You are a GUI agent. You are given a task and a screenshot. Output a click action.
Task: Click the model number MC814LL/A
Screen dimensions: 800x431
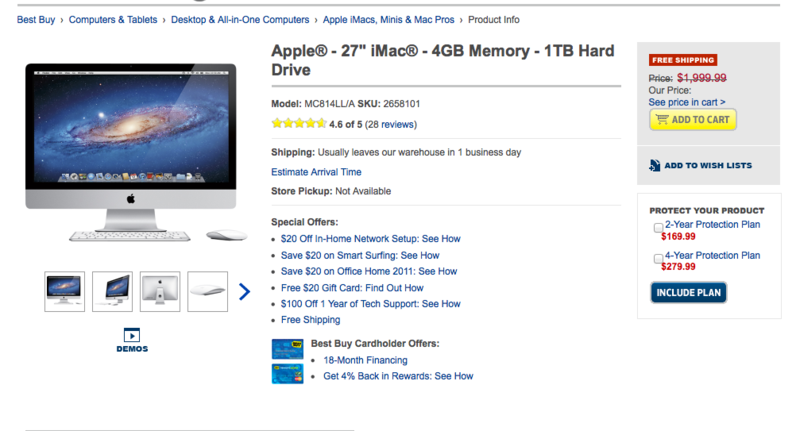tap(329, 104)
